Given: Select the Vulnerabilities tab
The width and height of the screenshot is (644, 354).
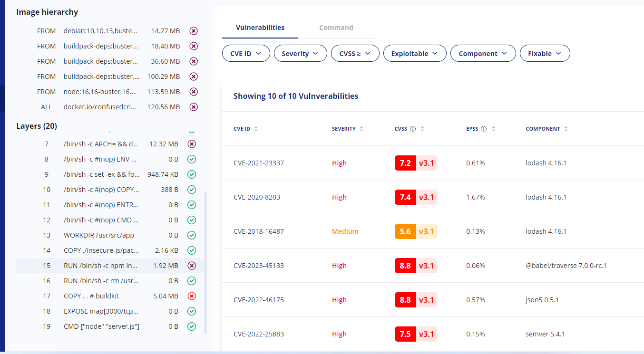Looking at the screenshot, I should [260, 28].
